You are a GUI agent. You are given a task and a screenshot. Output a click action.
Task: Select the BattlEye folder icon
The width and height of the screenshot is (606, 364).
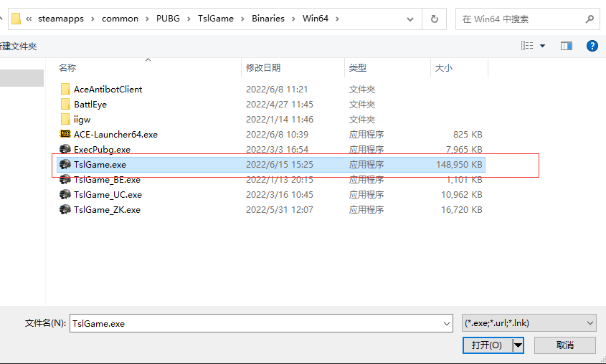(x=65, y=104)
